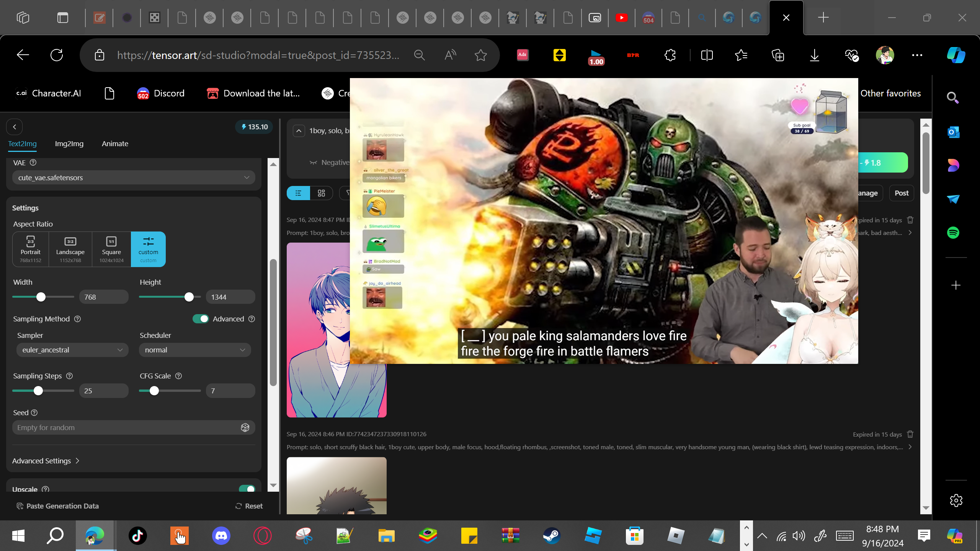Expand the 8:47 PM prompt details arrow

coord(910,233)
